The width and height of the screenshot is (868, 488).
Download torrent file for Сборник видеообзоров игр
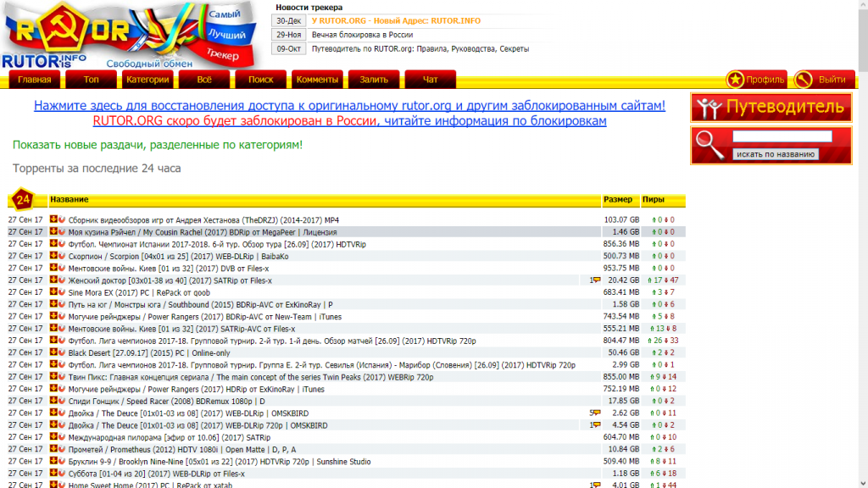[x=53, y=219]
